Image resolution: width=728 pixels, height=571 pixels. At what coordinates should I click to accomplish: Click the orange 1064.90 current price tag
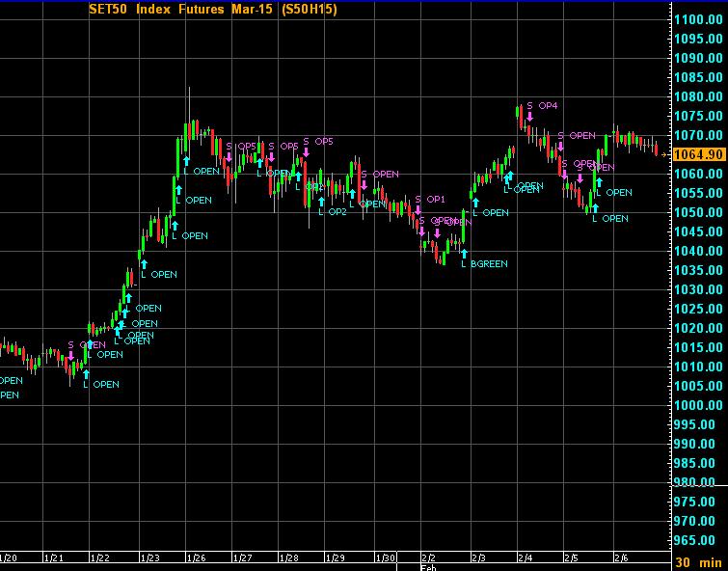[x=699, y=154]
